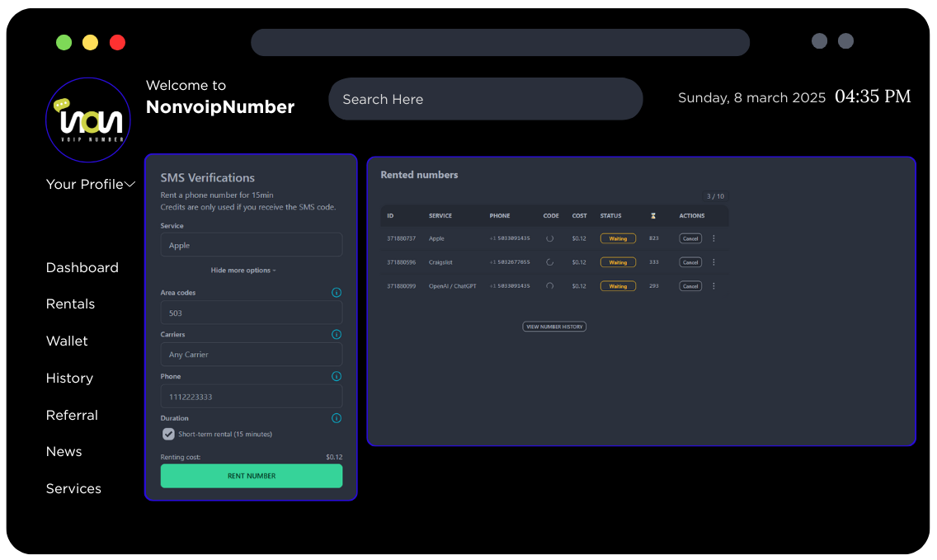The height and width of the screenshot is (560, 937).
Task: Focus the Search Here field
Action: (x=485, y=99)
